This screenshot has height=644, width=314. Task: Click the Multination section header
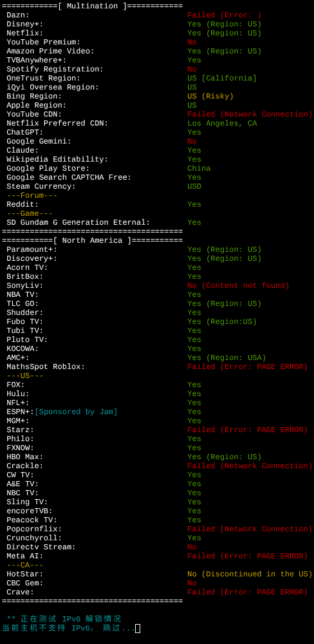click(x=93, y=6)
